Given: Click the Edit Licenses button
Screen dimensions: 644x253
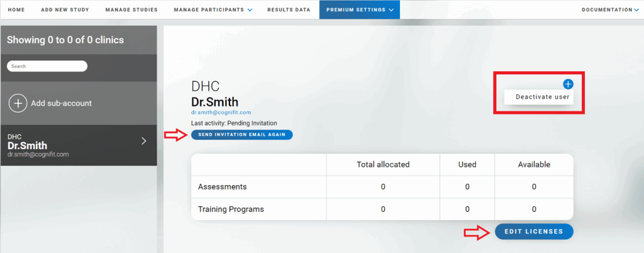Looking at the screenshot, I should coord(534,232).
